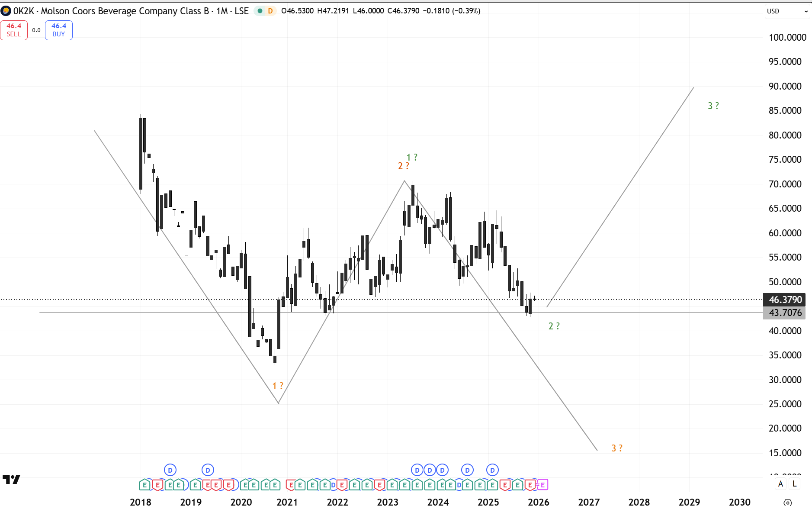The width and height of the screenshot is (812, 506).
Task: Open the USD currency dropdown
Action: pyautogui.click(x=787, y=11)
